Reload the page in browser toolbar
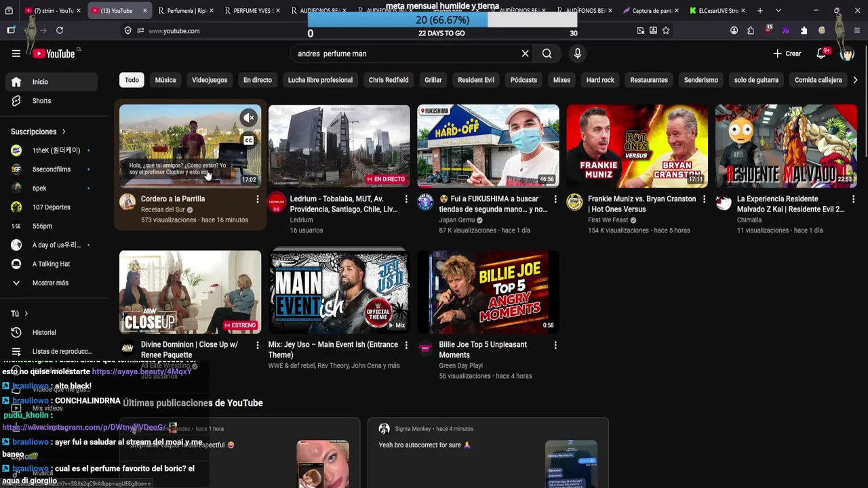Screen dimensions: 868x488 (x=60, y=30)
